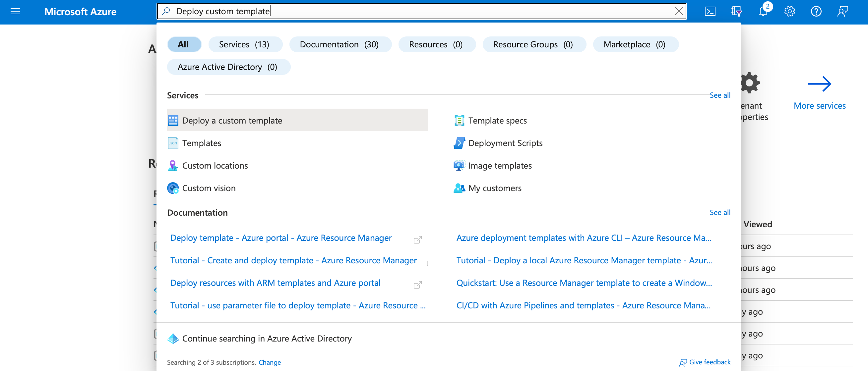Click the Directories and subscriptions filter icon
Screen dimensions: 868x371
[736, 12]
